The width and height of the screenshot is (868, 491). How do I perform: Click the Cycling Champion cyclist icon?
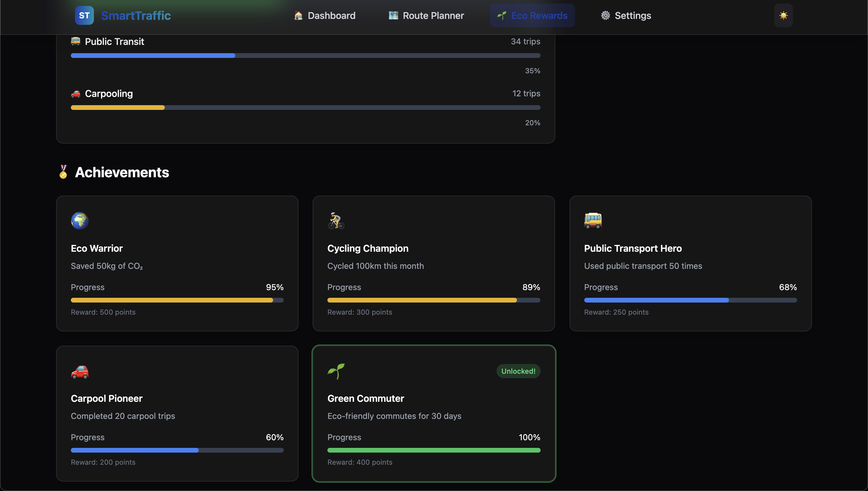[x=336, y=221]
